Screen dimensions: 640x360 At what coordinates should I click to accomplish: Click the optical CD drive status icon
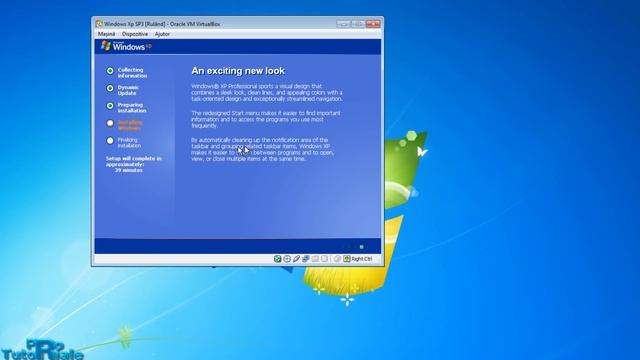point(287,259)
